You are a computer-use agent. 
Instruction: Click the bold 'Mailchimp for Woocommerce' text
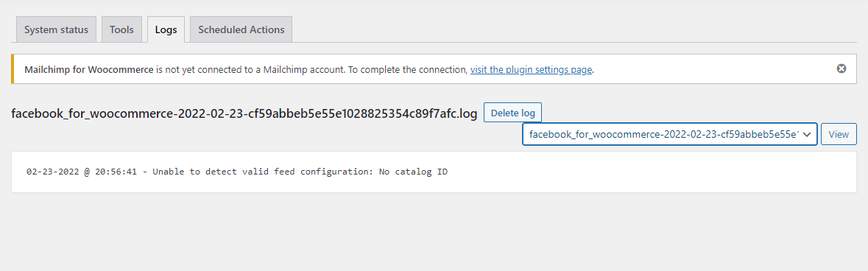(x=88, y=70)
